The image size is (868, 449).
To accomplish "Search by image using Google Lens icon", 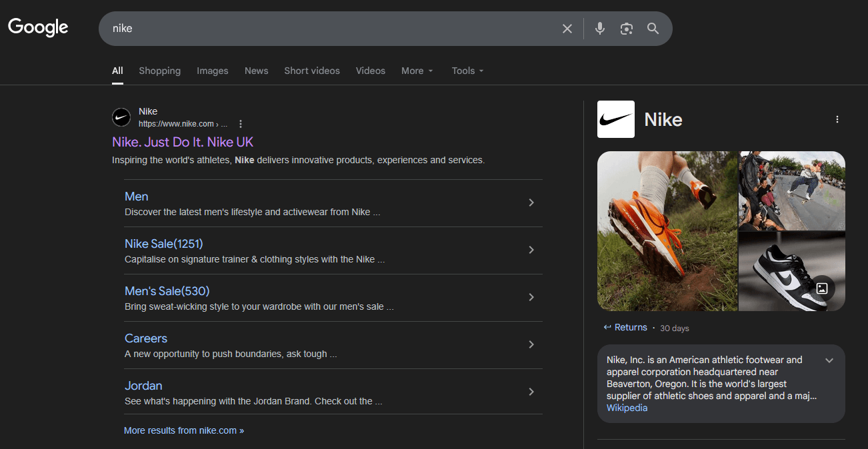I will 626,29.
